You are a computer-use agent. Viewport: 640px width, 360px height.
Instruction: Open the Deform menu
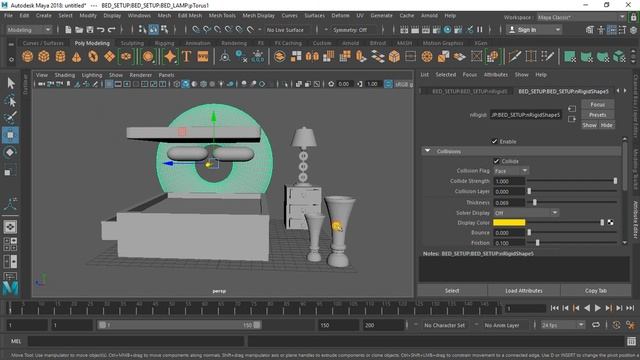pyautogui.click(x=340, y=16)
